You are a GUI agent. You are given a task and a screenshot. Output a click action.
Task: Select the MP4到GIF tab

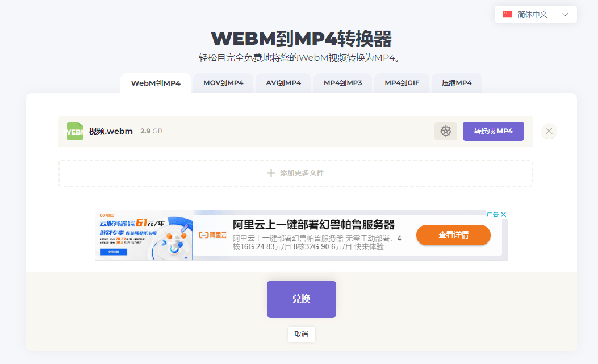(402, 83)
